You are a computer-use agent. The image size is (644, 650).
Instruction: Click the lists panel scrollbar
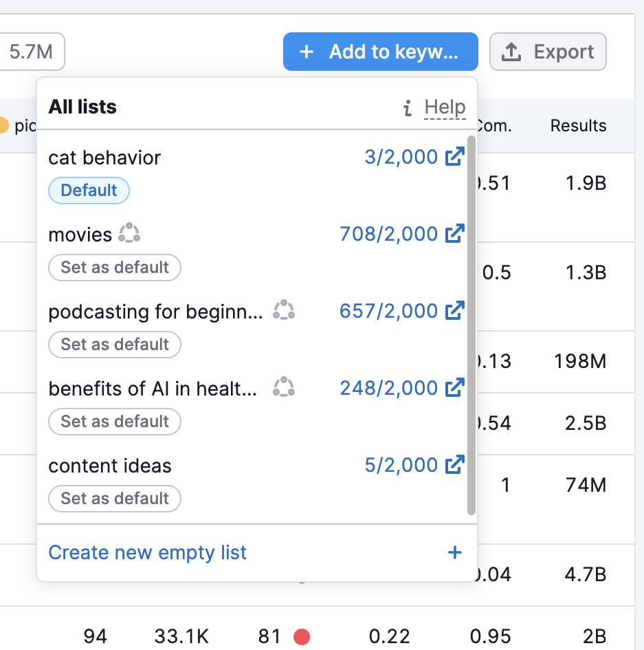click(471, 325)
